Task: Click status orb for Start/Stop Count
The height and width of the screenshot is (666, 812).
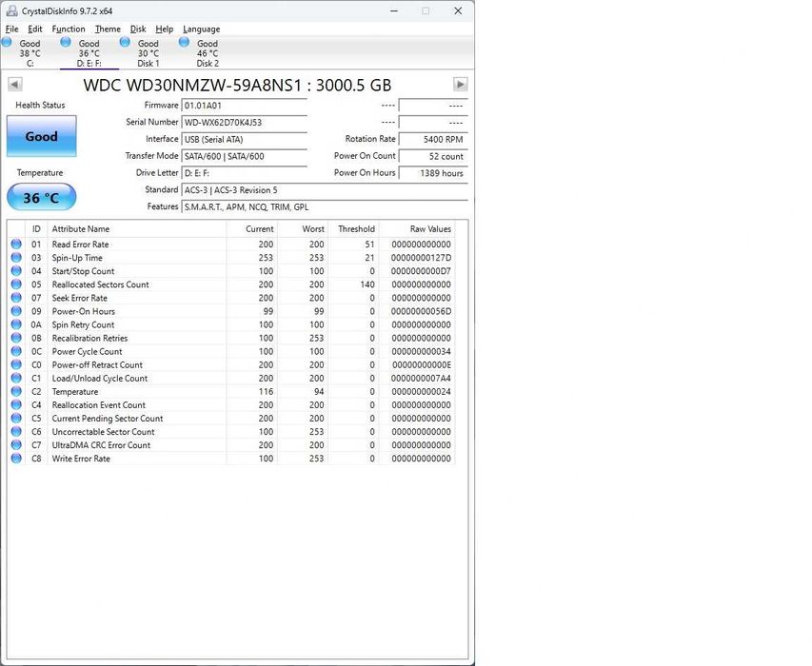Action: [x=16, y=270]
